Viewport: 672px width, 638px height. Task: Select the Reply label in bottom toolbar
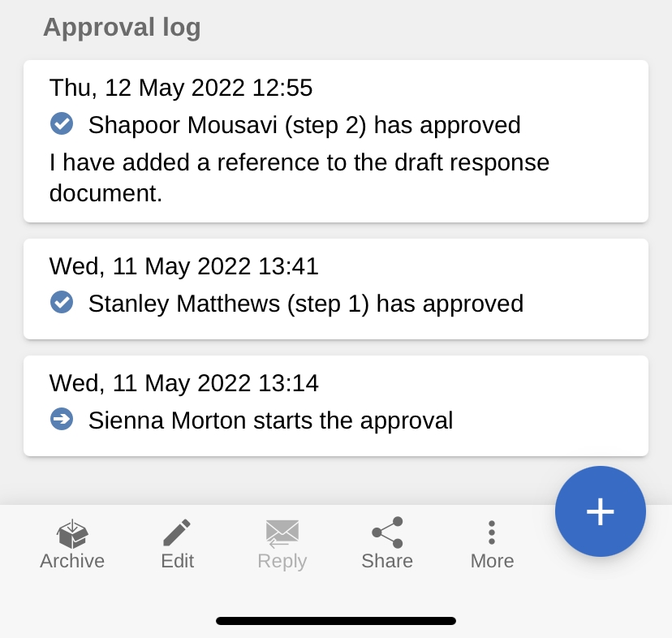(282, 561)
